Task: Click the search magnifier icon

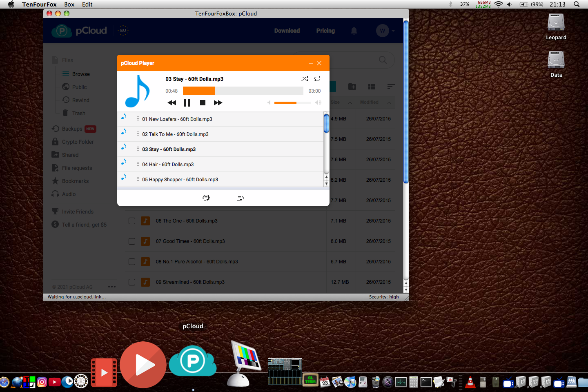Action: click(x=383, y=60)
